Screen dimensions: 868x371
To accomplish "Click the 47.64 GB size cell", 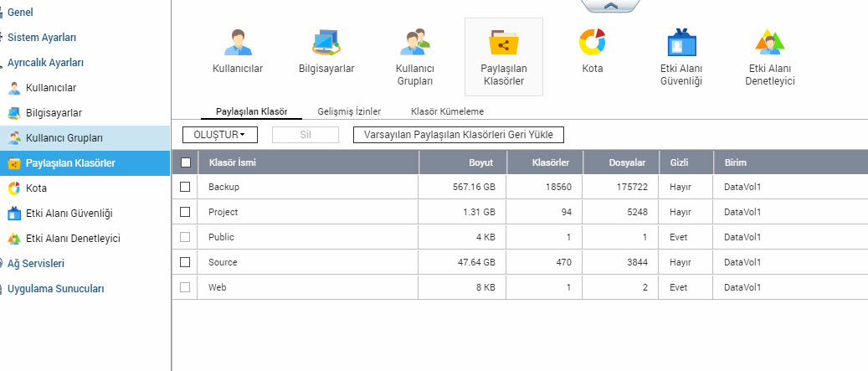I will (x=476, y=262).
